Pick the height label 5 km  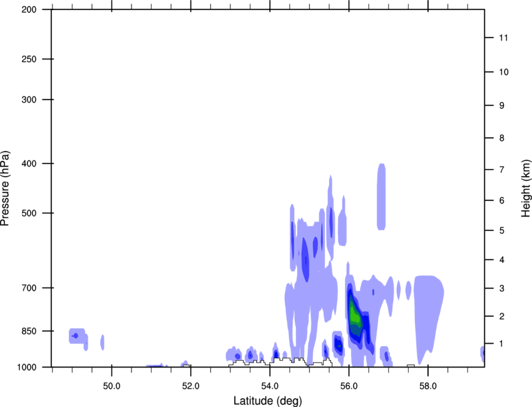(x=502, y=231)
